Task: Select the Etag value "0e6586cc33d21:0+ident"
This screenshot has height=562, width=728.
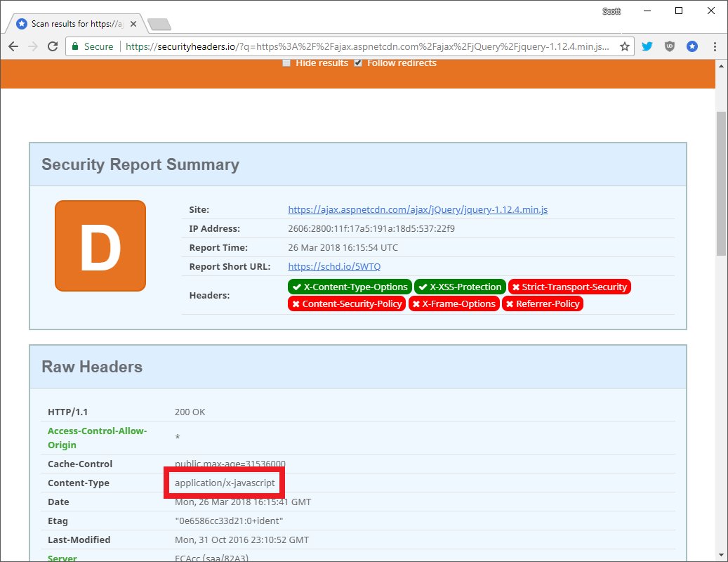Action: (x=229, y=521)
